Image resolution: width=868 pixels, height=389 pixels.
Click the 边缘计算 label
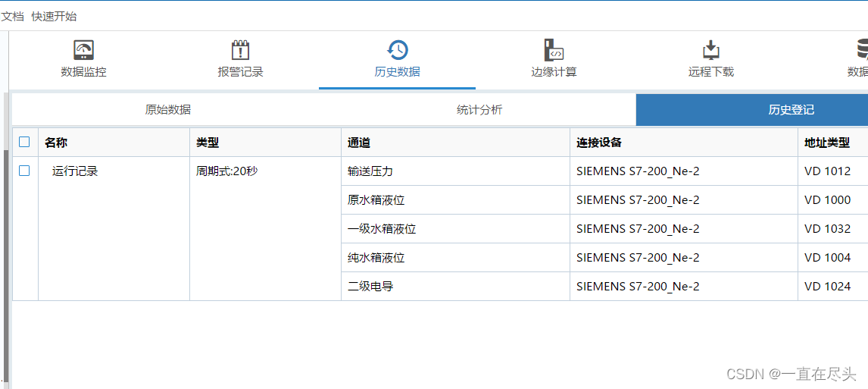pos(554,72)
